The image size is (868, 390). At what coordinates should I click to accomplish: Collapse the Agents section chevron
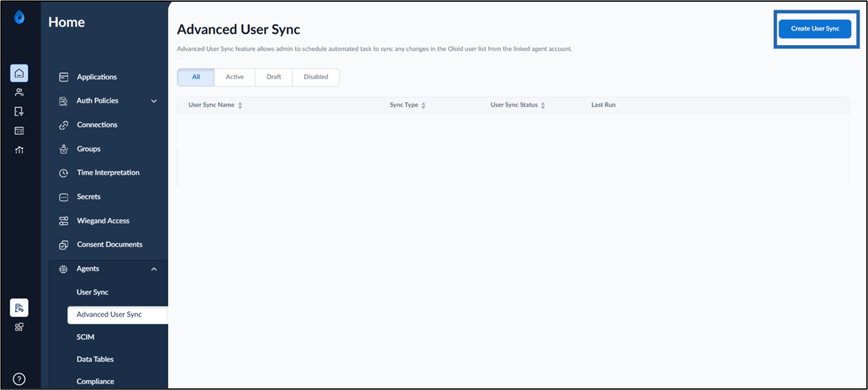coord(154,269)
